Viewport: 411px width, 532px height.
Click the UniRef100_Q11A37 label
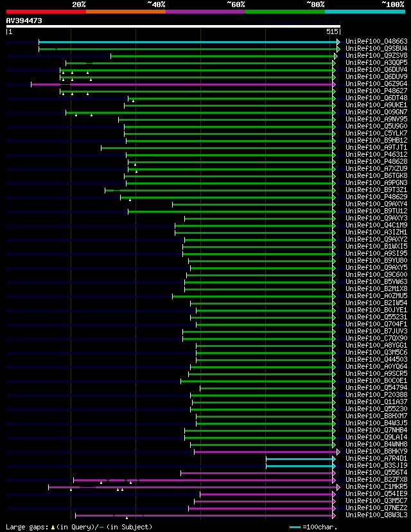(x=376, y=402)
